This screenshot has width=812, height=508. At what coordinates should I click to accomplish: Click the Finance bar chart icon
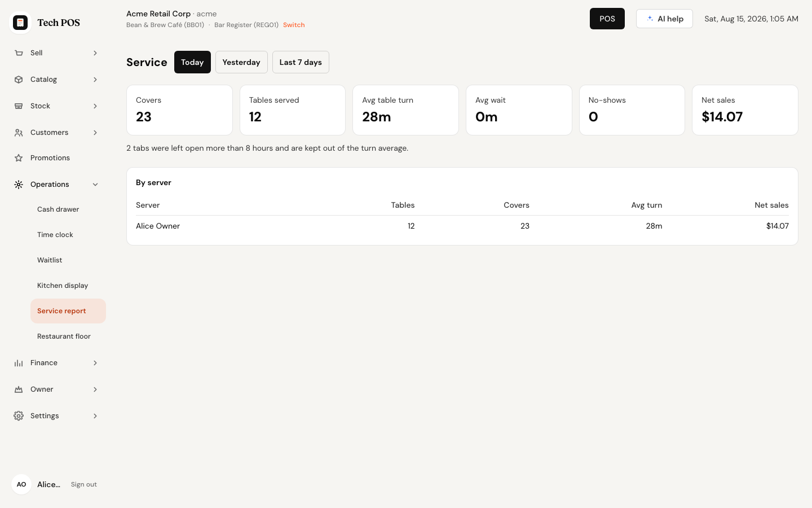[x=19, y=363]
